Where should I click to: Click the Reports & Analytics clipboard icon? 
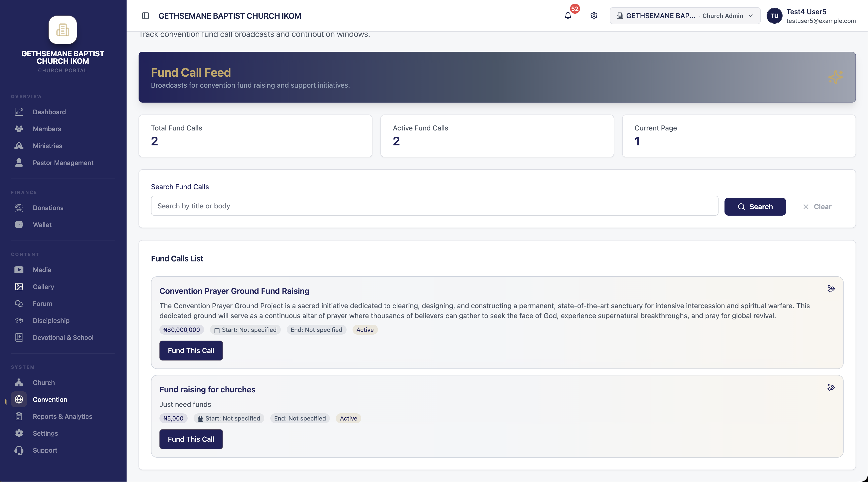[19, 416]
